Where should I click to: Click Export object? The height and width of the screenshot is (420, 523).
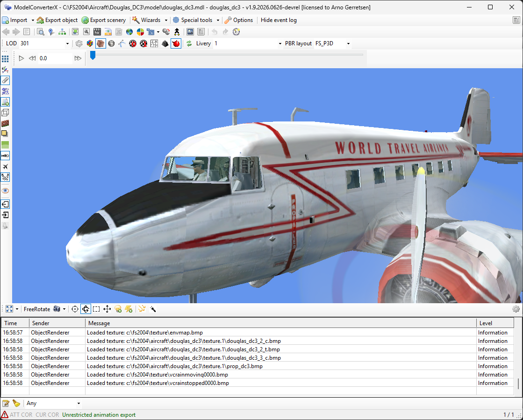tap(57, 21)
